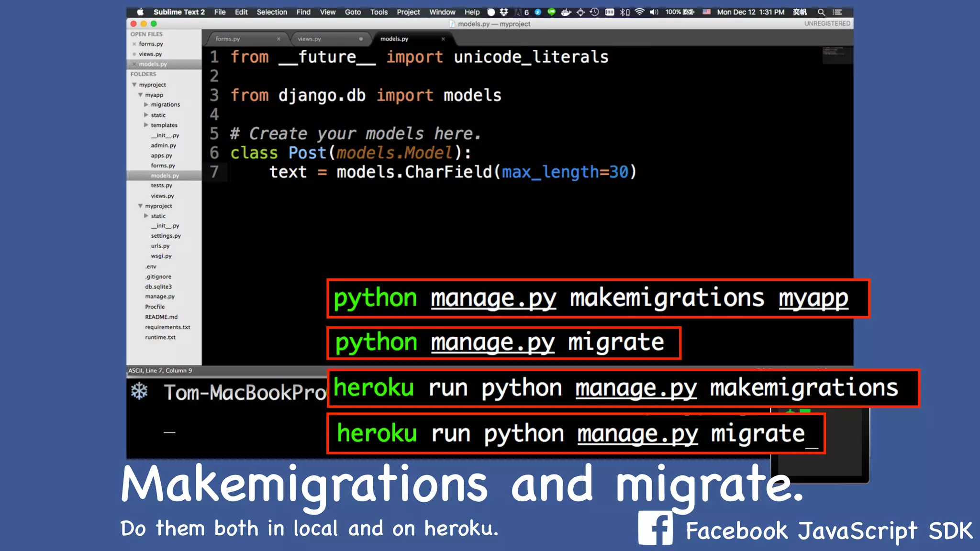Open urls.py in the sidebar
This screenshot has height=551, width=980.
click(160, 246)
